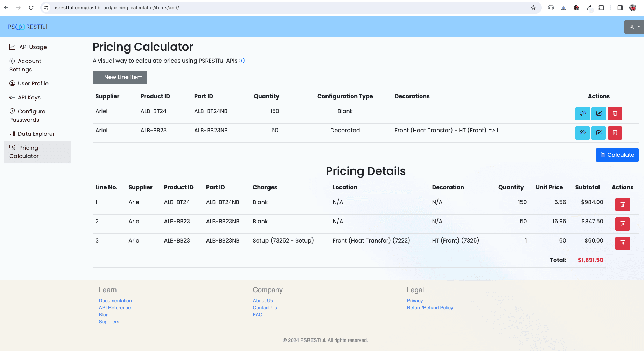Open the Contact Us link
This screenshot has width=644, height=351.
(265, 308)
